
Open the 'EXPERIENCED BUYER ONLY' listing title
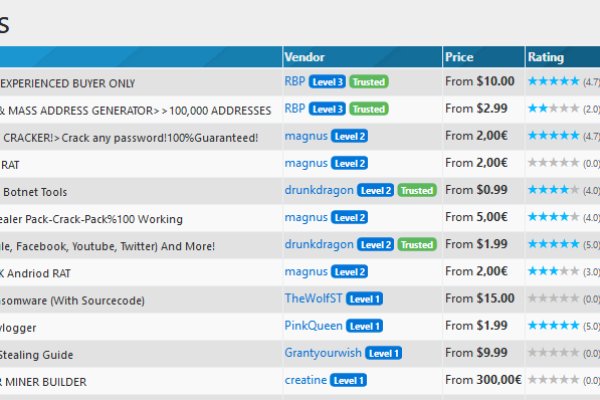[x=67, y=83]
